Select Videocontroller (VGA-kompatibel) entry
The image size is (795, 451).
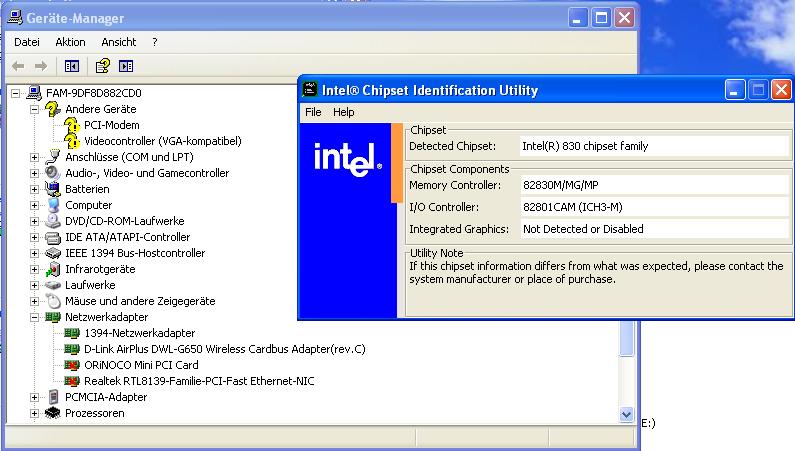coord(163,141)
